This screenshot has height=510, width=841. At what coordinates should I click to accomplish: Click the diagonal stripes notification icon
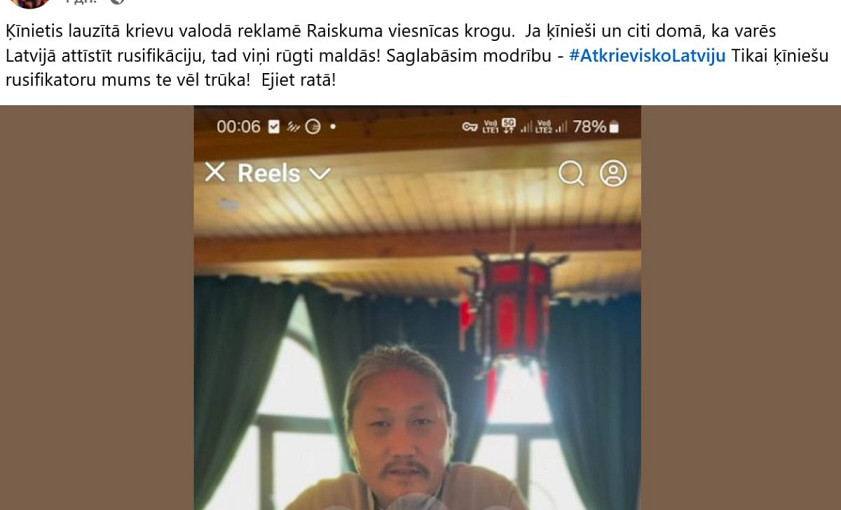(293, 127)
